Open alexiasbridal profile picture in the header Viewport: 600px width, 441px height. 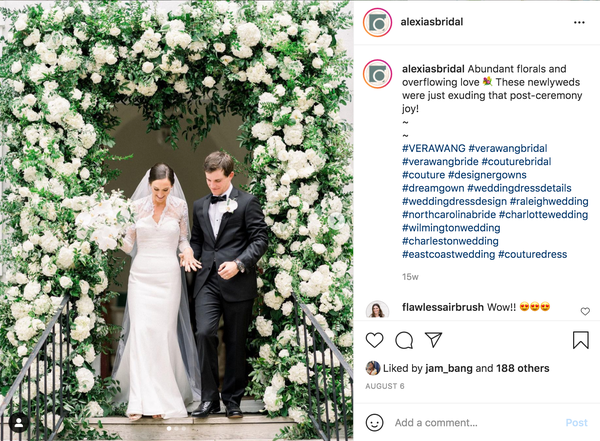click(x=377, y=23)
